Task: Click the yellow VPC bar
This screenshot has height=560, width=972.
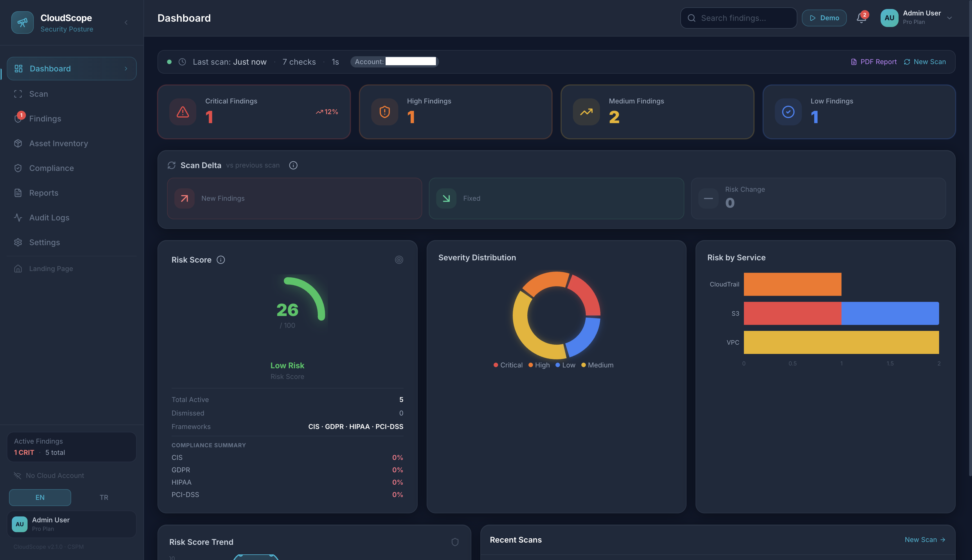Action: [841, 342]
